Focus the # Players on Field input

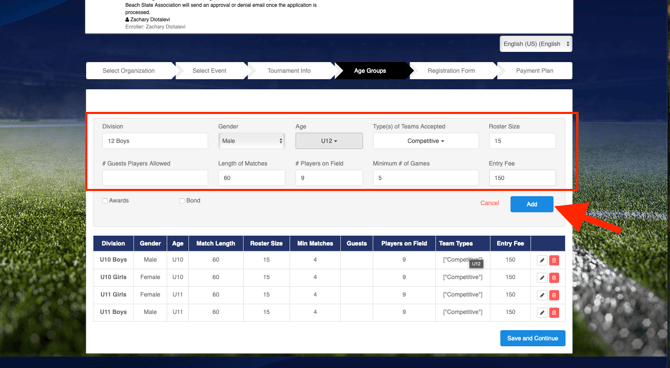pyautogui.click(x=329, y=178)
